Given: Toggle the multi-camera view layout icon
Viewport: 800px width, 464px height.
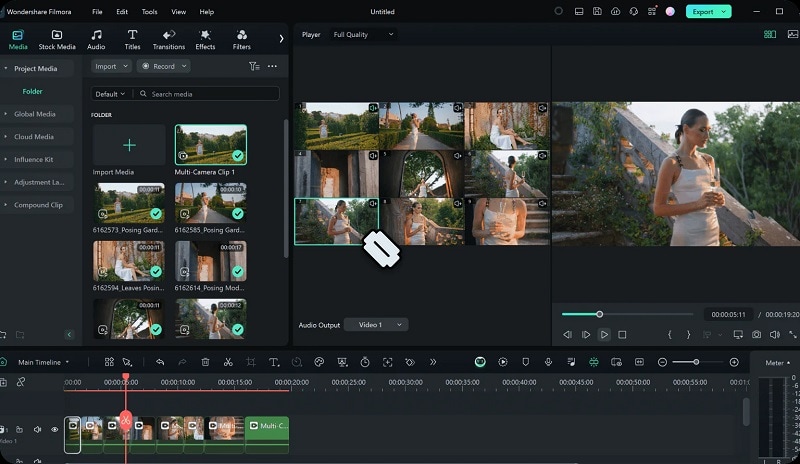Looking at the screenshot, I should [x=769, y=34].
